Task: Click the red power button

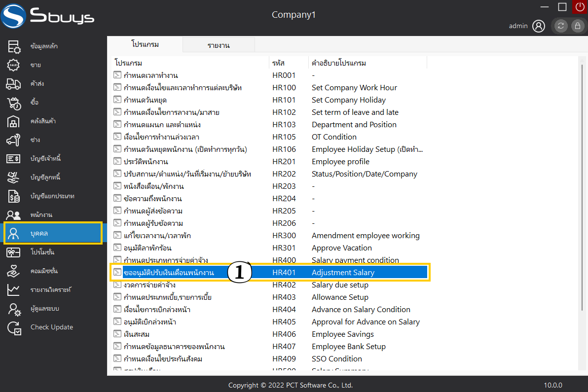Action: pos(580,7)
